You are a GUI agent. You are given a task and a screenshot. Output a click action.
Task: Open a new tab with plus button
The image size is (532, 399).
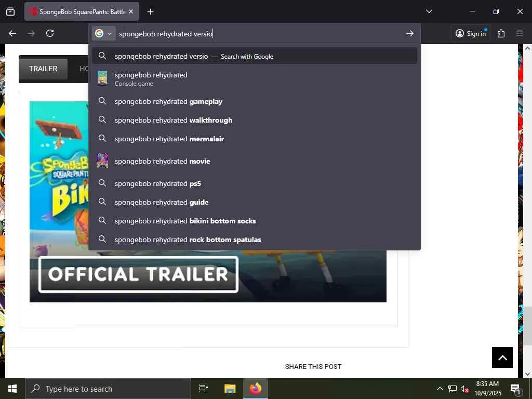click(x=150, y=12)
